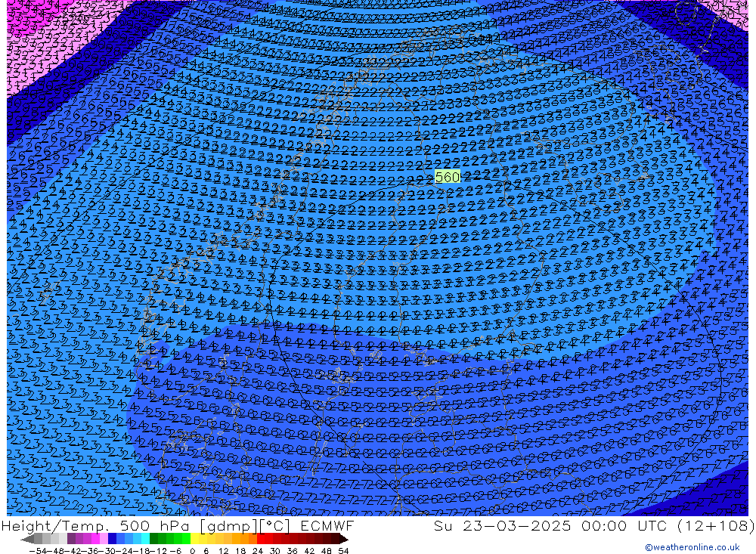Click the highlighted 560 contour label

(448, 177)
